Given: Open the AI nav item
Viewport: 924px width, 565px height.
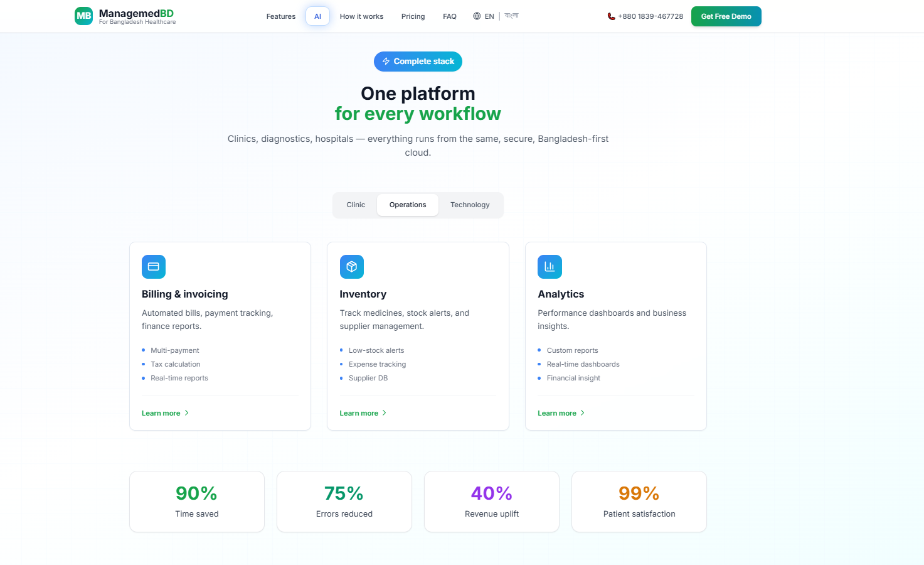Looking at the screenshot, I should 317,16.
